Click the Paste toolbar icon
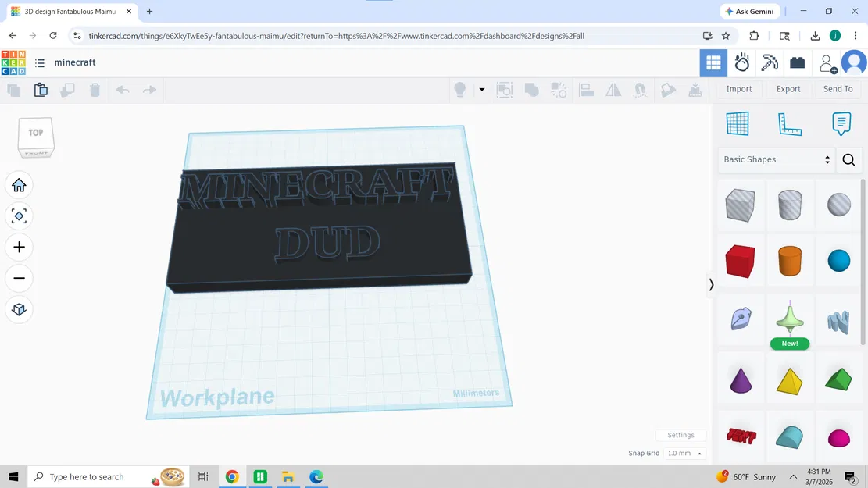This screenshot has width=868, height=488. click(41, 90)
